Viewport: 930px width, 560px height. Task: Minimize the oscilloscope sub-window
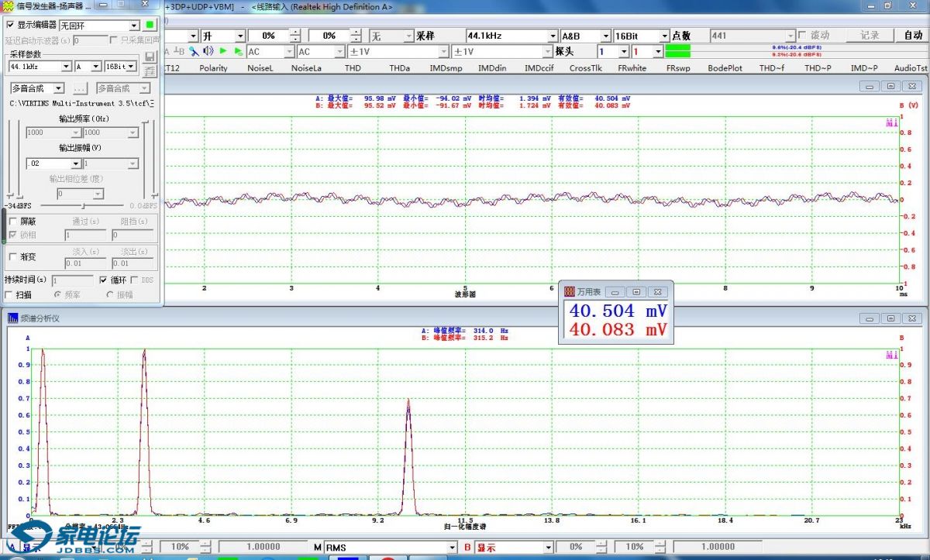pos(870,86)
